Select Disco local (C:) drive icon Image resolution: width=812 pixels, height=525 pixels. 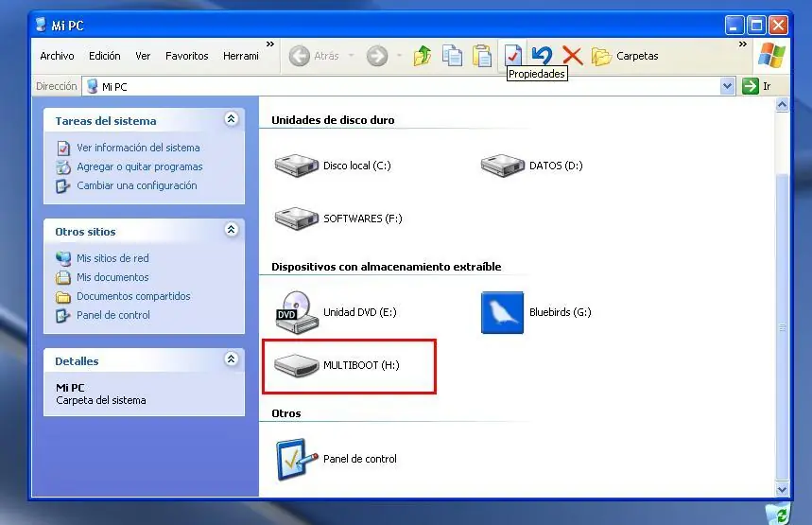(296, 166)
